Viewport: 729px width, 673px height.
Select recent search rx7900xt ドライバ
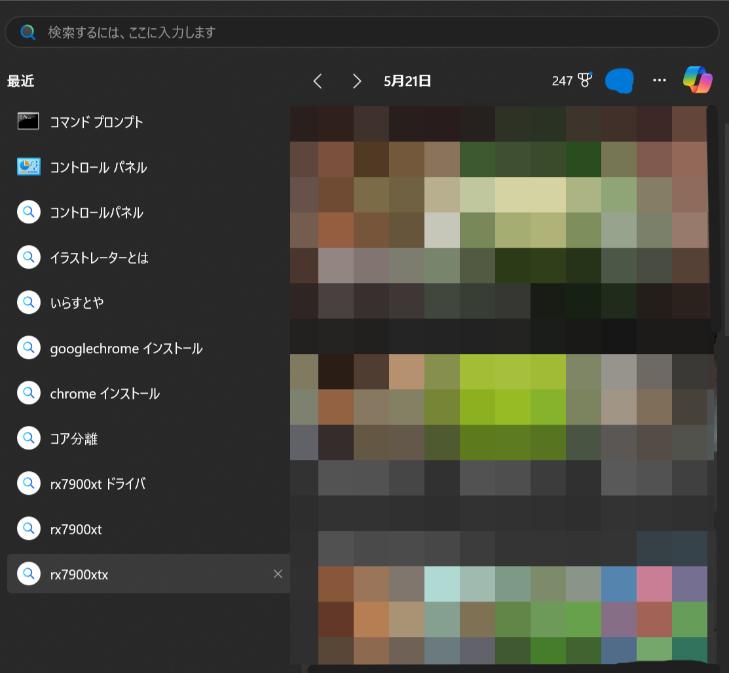[x=148, y=484]
